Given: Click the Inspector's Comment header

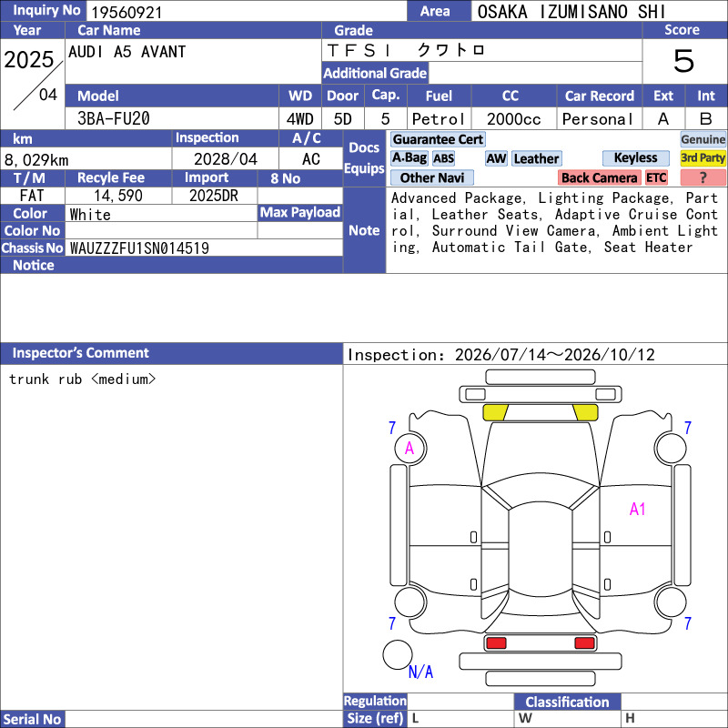Looking at the screenshot, I should 171,353.
